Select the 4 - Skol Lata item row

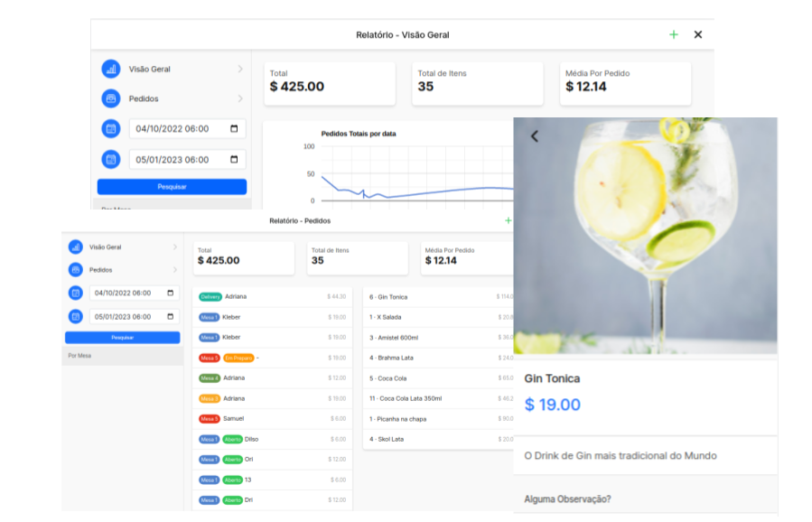[439, 439]
